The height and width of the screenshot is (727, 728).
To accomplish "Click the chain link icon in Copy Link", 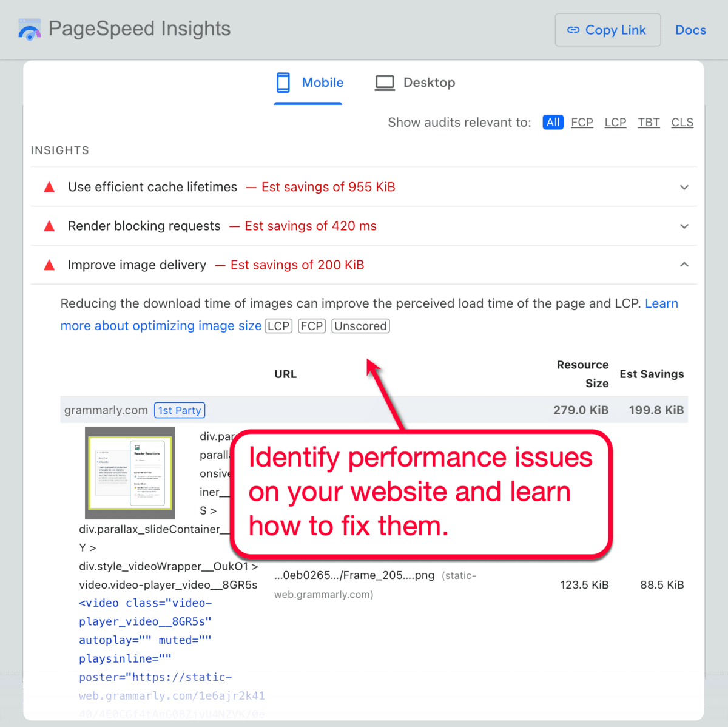I will (x=574, y=29).
